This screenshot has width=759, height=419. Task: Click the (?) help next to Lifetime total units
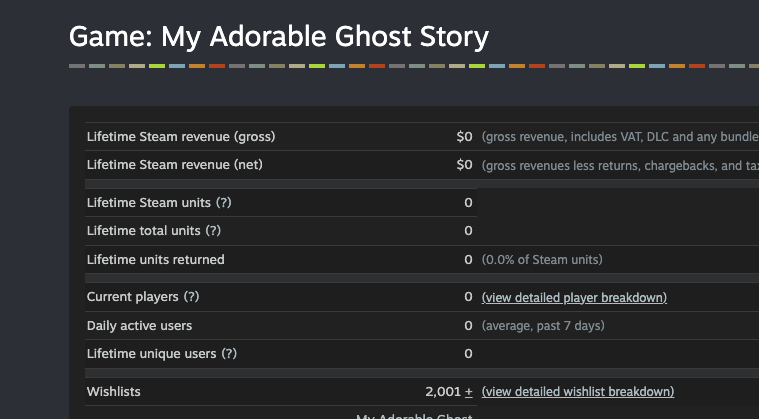point(213,230)
